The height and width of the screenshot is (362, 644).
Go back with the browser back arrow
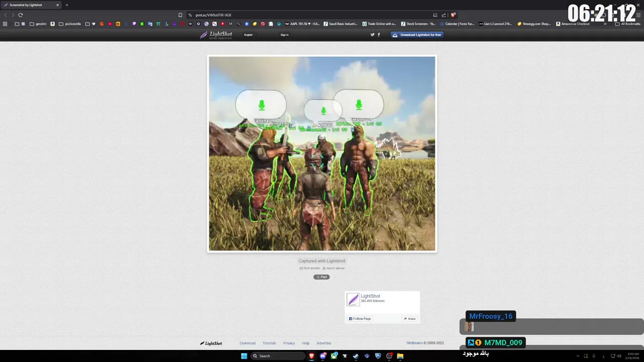pyautogui.click(x=6, y=15)
